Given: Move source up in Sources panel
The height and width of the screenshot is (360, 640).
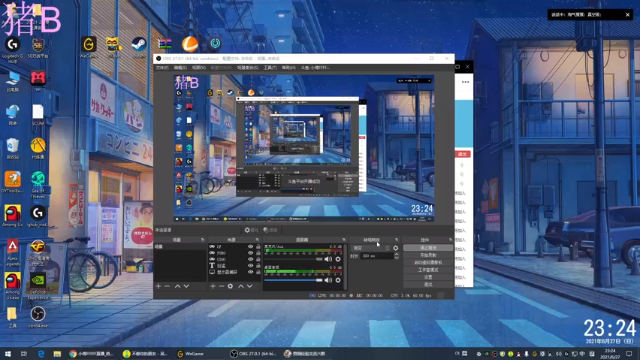Looking at the screenshot, I should pos(241,286).
